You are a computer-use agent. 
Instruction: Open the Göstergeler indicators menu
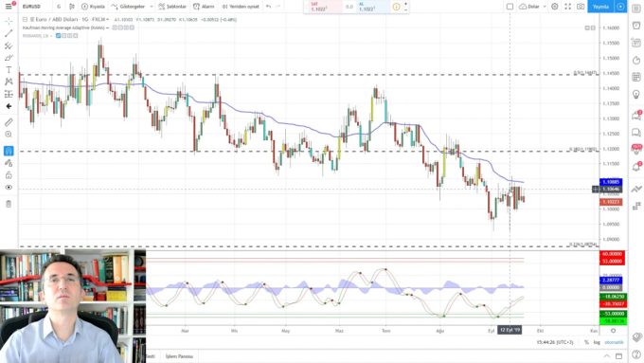[x=128, y=7]
